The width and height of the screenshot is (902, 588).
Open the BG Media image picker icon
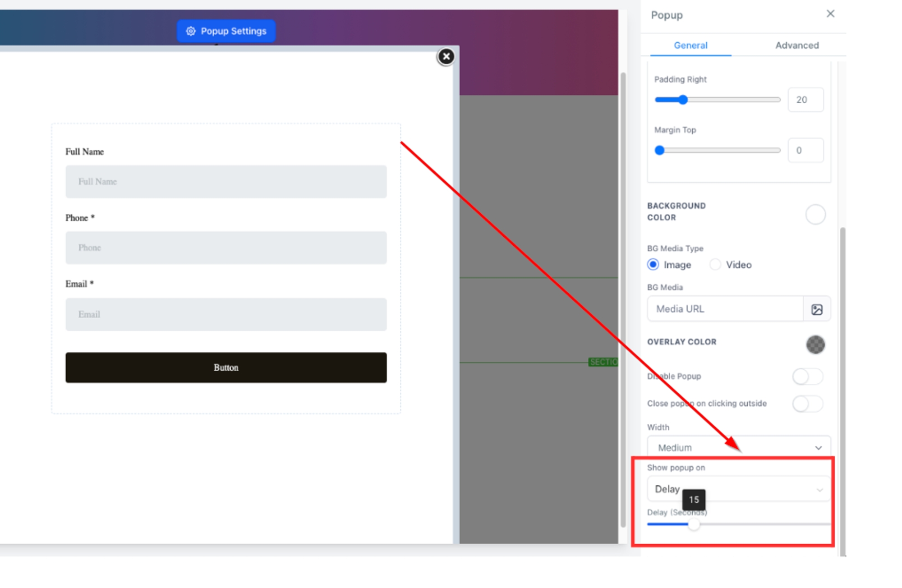pos(816,309)
